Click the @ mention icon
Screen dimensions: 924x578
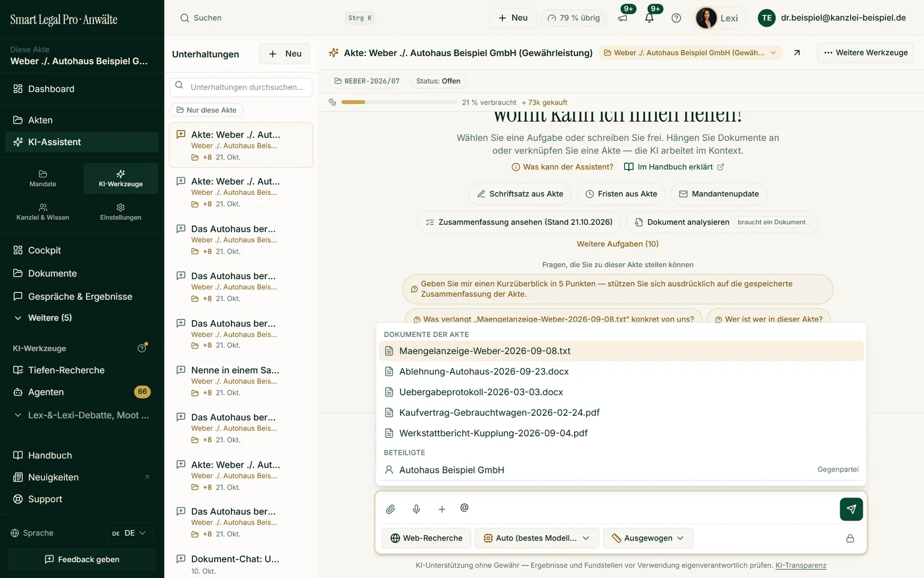click(x=464, y=507)
